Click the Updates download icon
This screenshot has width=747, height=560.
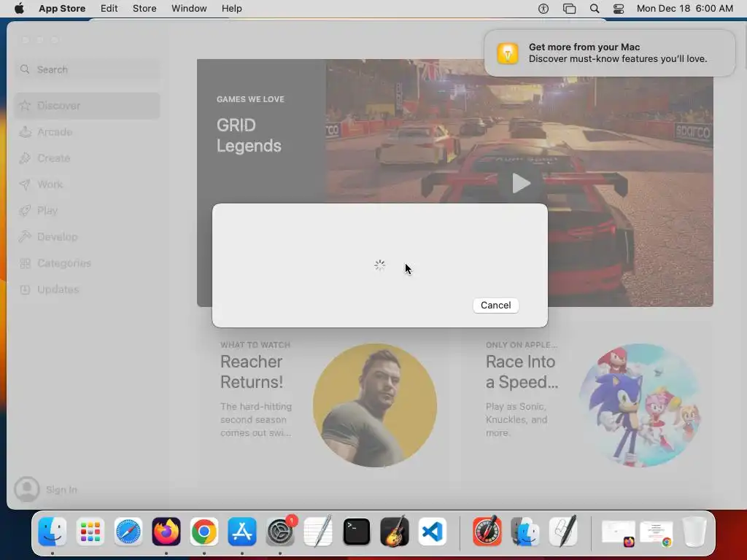tap(26, 289)
